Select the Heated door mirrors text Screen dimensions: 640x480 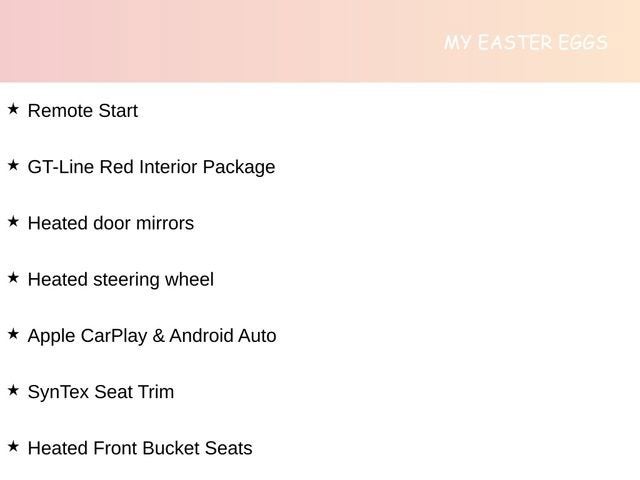click(111, 223)
